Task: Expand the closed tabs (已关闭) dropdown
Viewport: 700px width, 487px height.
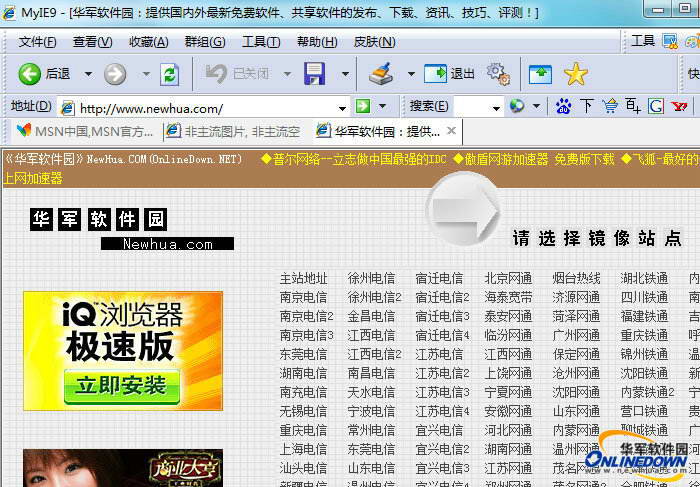Action: (x=287, y=74)
